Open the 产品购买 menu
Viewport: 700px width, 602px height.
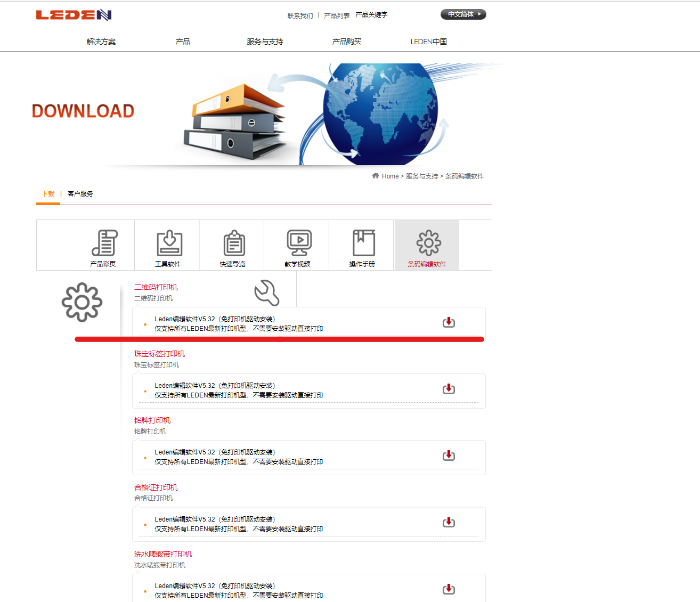coord(347,42)
